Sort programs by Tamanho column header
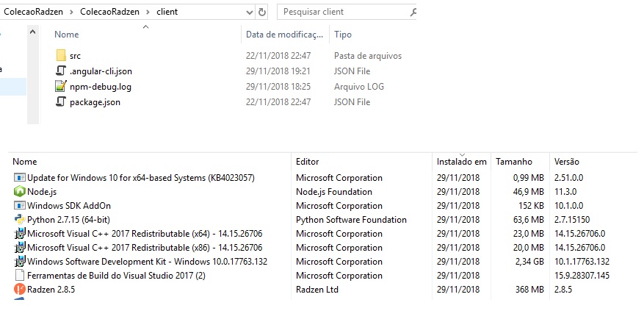Viewport: 644px width, 322px height. pyautogui.click(x=514, y=162)
